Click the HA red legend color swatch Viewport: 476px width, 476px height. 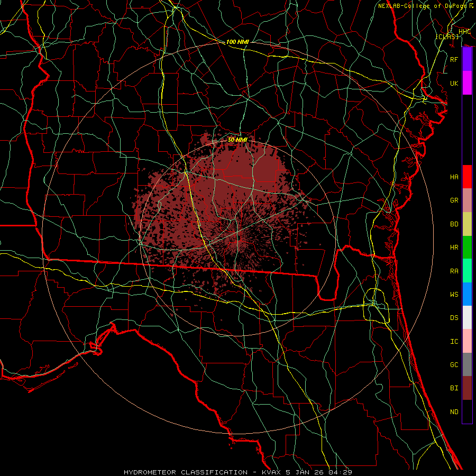467,177
